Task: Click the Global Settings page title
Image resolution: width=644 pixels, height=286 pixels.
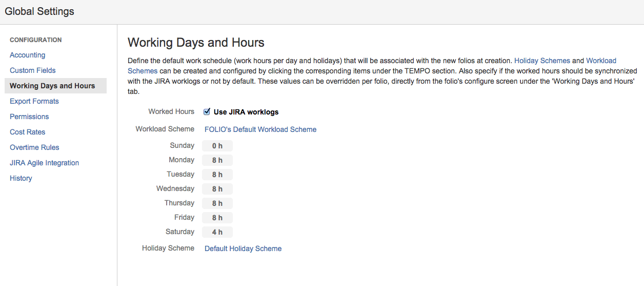Action: pos(39,11)
